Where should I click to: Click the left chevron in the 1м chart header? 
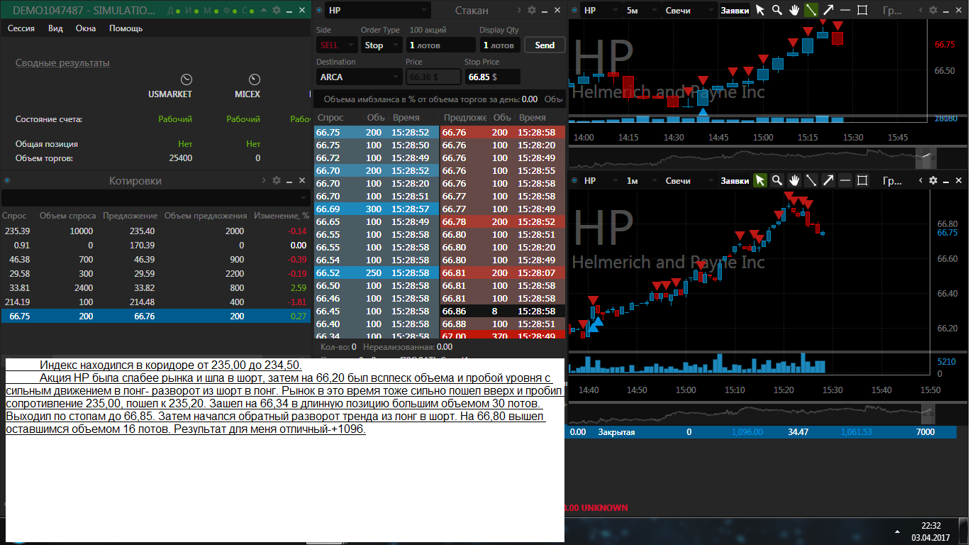tap(920, 180)
